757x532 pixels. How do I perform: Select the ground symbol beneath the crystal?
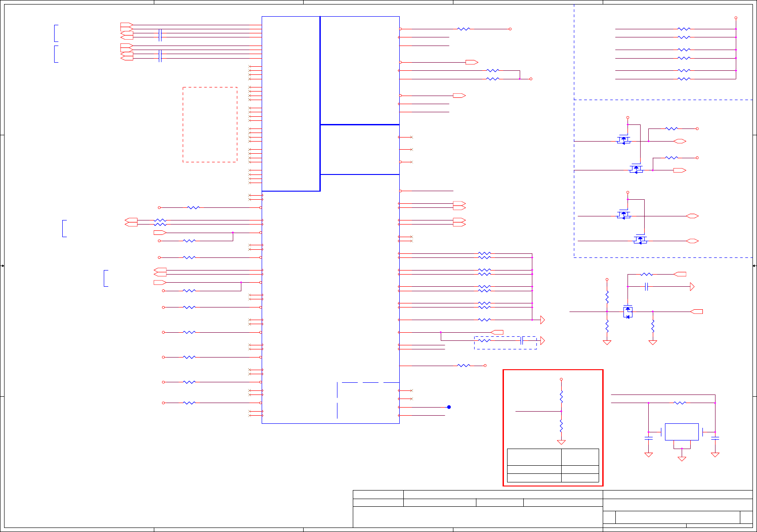682,459
